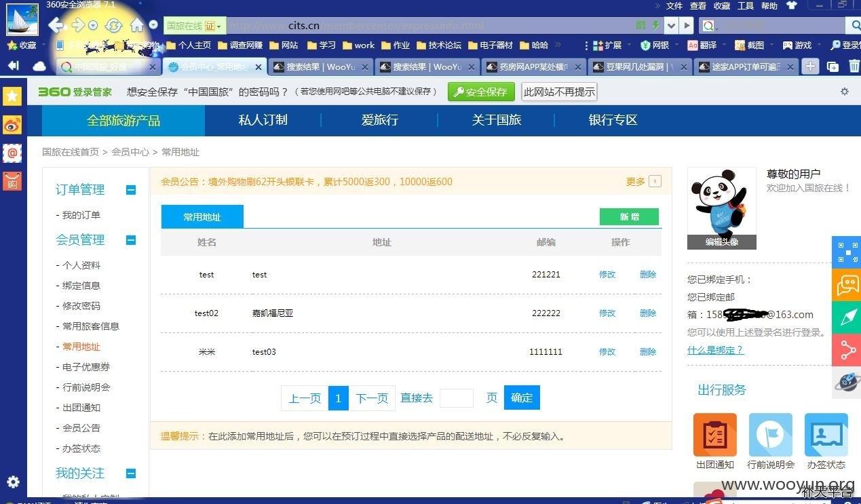
Task: Click the page number input field
Action: 457,398
